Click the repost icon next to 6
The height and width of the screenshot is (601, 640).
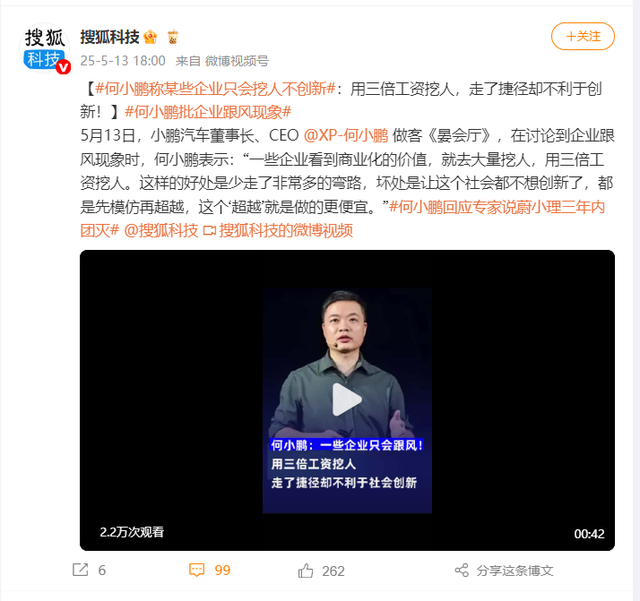click(x=80, y=570)
